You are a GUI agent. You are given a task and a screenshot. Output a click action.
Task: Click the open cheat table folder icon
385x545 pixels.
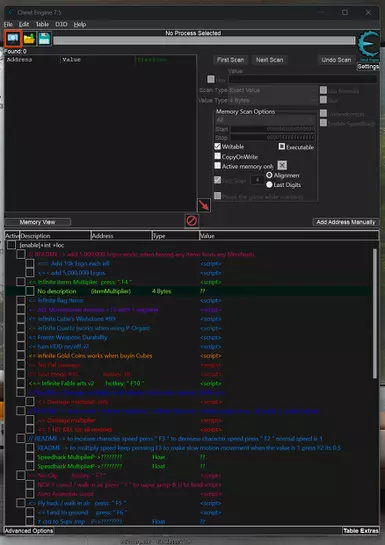tap(29, 39)
